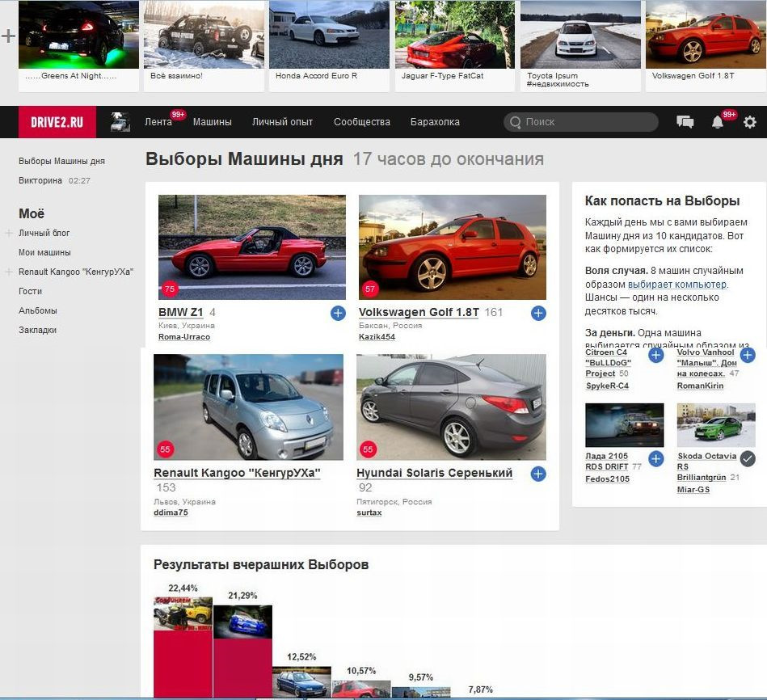Open user Roma-Urraco profile link
The width and height of the screenshot is (767, 700).
point(184,336)
